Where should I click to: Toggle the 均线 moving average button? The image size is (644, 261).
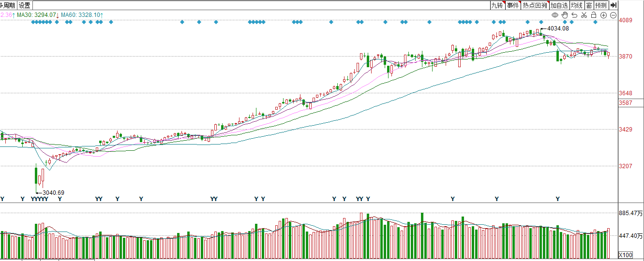click(x=576, y=5)
